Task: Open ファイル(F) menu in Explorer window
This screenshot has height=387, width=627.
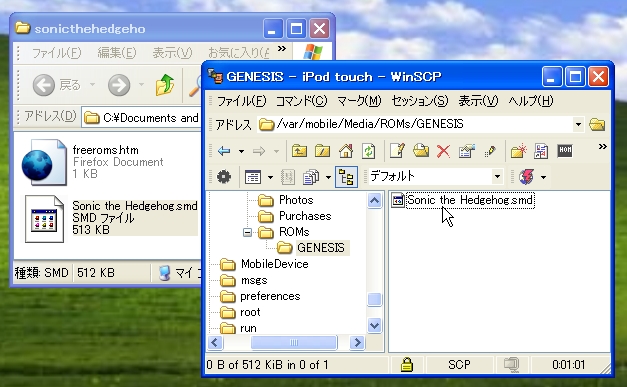Action: pyautogui.click(x=56, y=53)
